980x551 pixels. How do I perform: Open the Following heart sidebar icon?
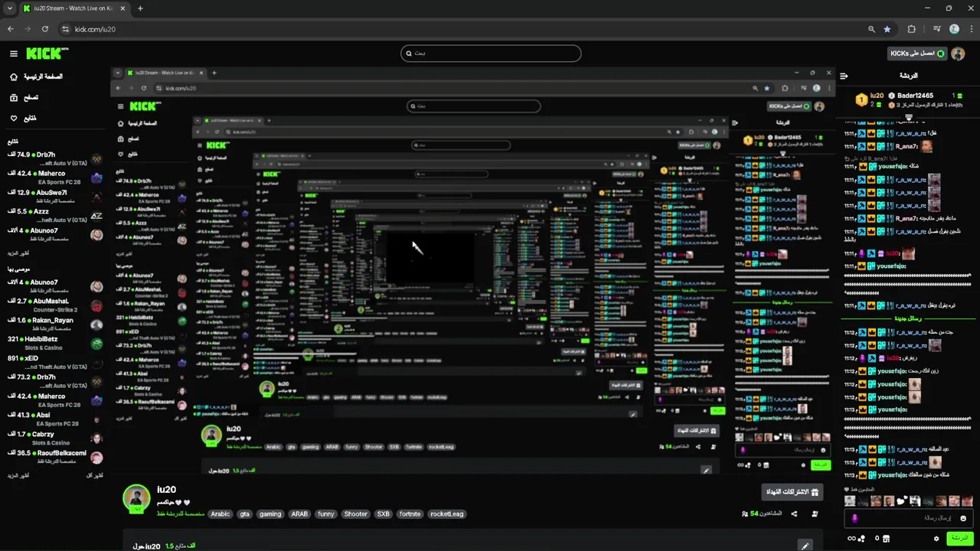coord(13,119)
